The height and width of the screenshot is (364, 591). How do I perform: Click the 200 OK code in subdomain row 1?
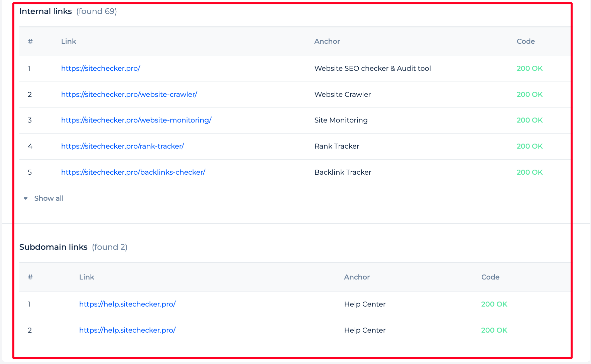point(494,304)
